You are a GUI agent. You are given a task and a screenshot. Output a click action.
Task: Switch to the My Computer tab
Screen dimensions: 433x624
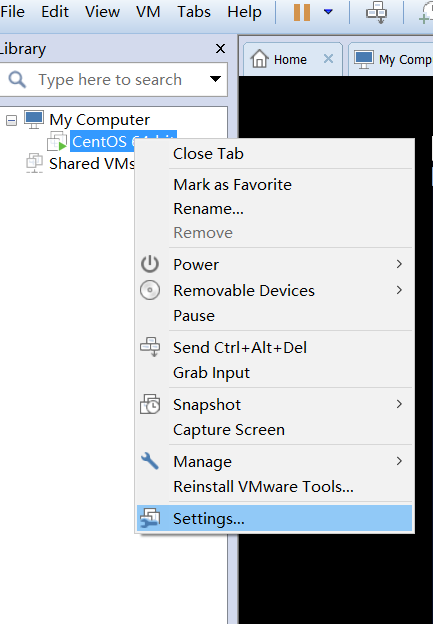click(x=392, y=59)
